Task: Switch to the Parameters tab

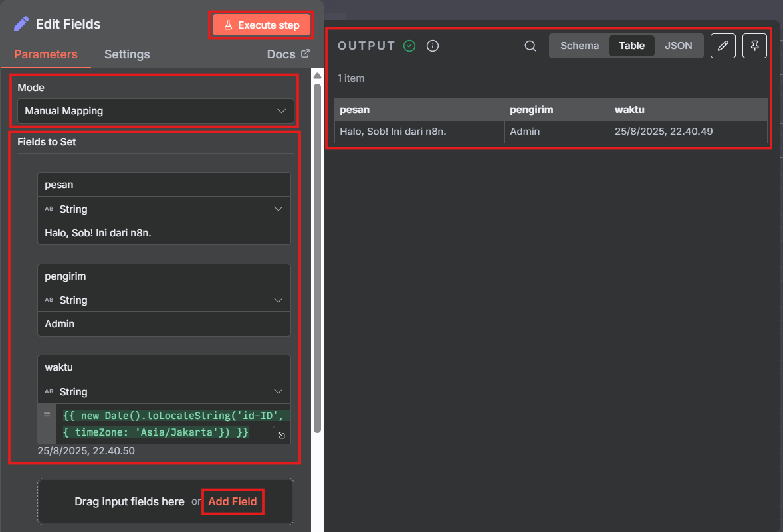Action: 46,54
